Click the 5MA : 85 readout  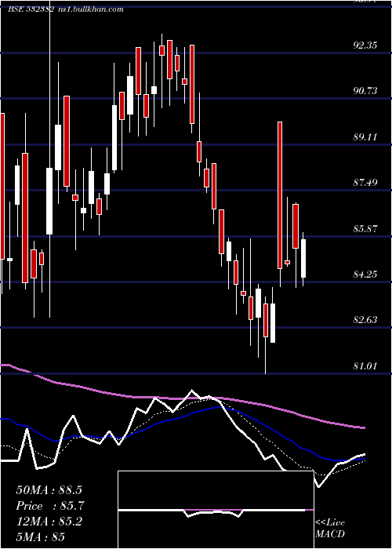(41, 536)
